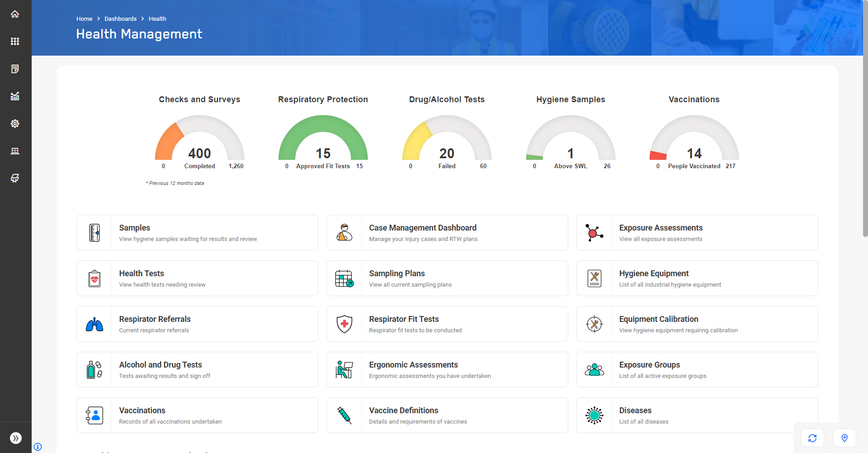Select the Home icon in the sidebar
The image size is (868, 453).
coord(15,14)
